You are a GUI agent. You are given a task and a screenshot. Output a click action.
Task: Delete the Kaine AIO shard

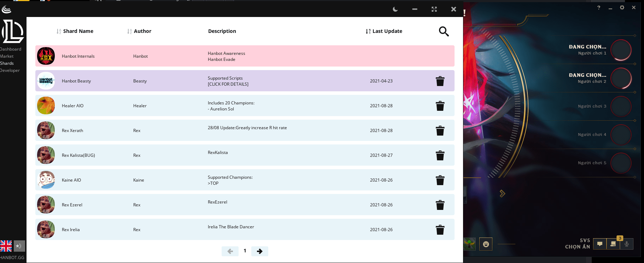[x=440, y=180]
